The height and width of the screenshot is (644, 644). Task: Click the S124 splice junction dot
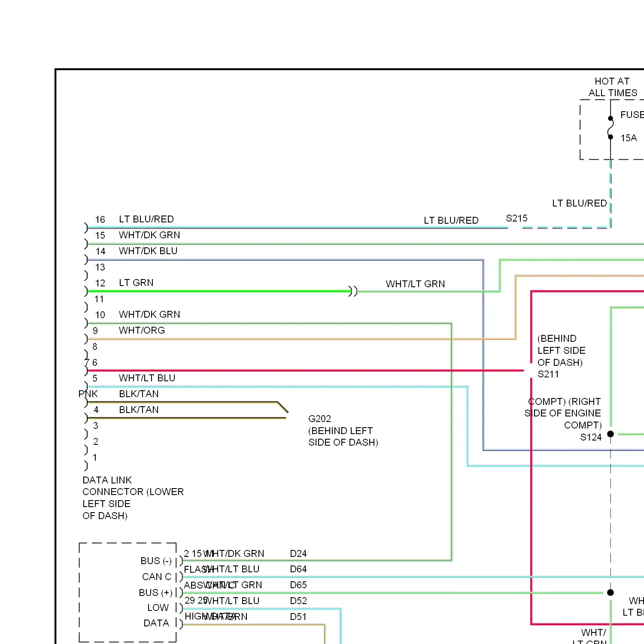[611, 434]
